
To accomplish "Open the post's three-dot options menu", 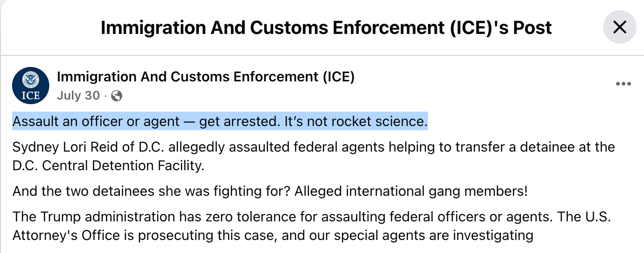I will tap(623, 84).
